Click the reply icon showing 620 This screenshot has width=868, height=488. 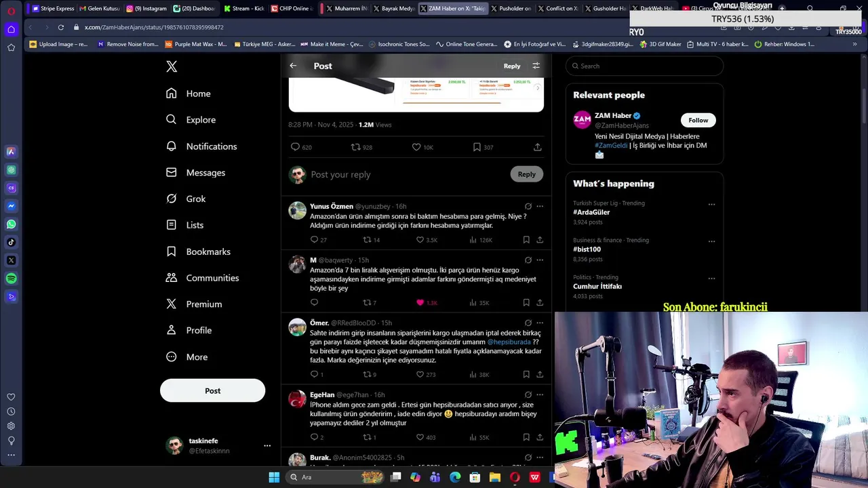point(295,147)
